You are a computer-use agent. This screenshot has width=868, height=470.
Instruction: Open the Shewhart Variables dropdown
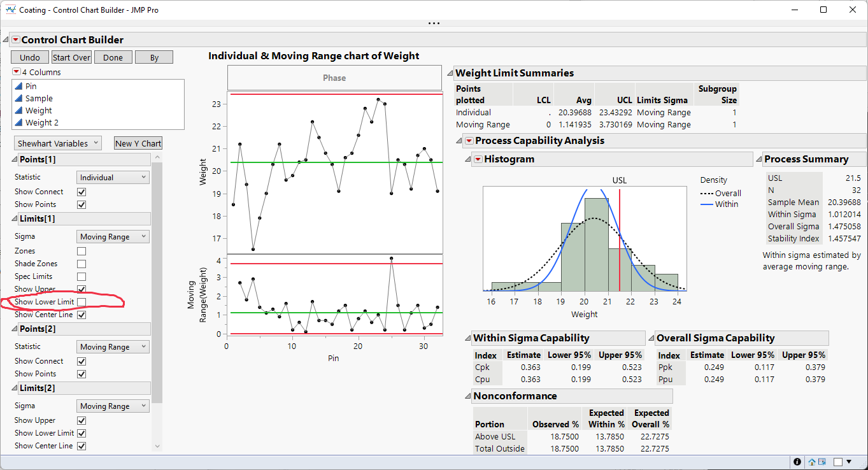[x=57, y=143]
